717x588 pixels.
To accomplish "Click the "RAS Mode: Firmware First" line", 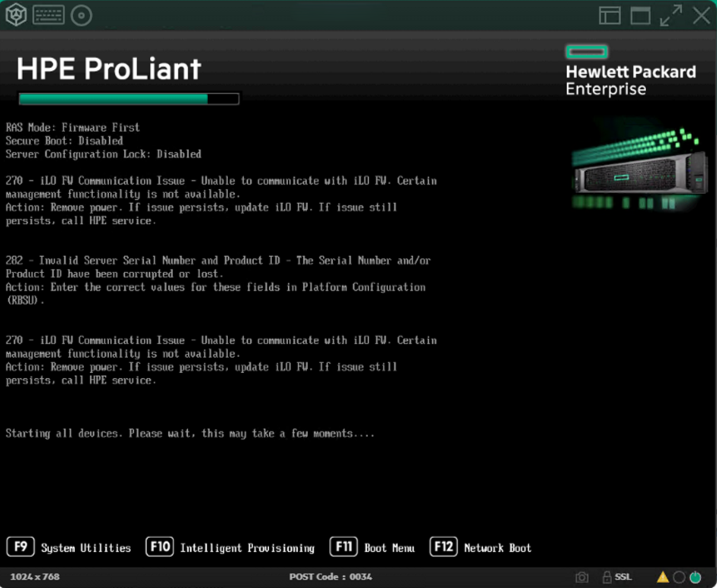I will pos(73,128).
